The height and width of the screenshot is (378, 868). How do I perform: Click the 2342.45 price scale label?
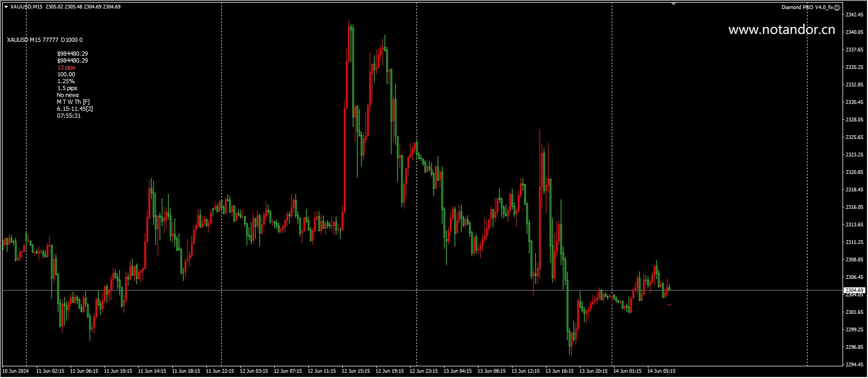[854, 15]
